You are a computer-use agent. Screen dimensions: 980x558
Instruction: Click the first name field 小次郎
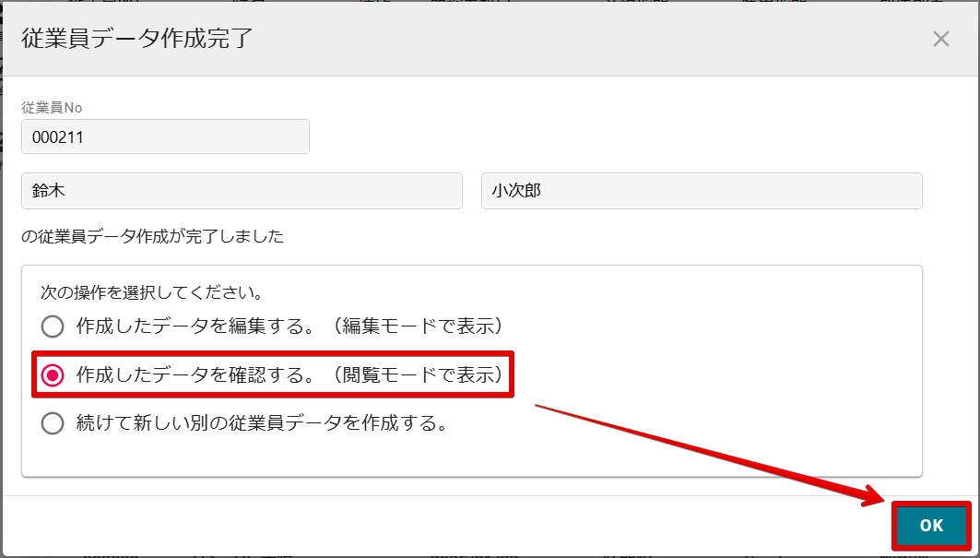[x=702, y=191]
